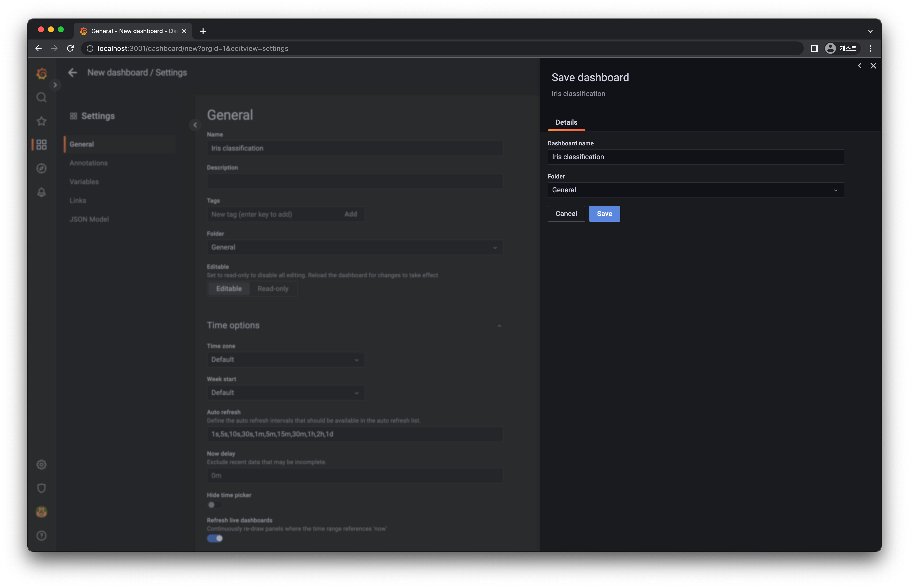Click Save button in Save dashboard
The image size is (909, 588).
pos(604,214)
